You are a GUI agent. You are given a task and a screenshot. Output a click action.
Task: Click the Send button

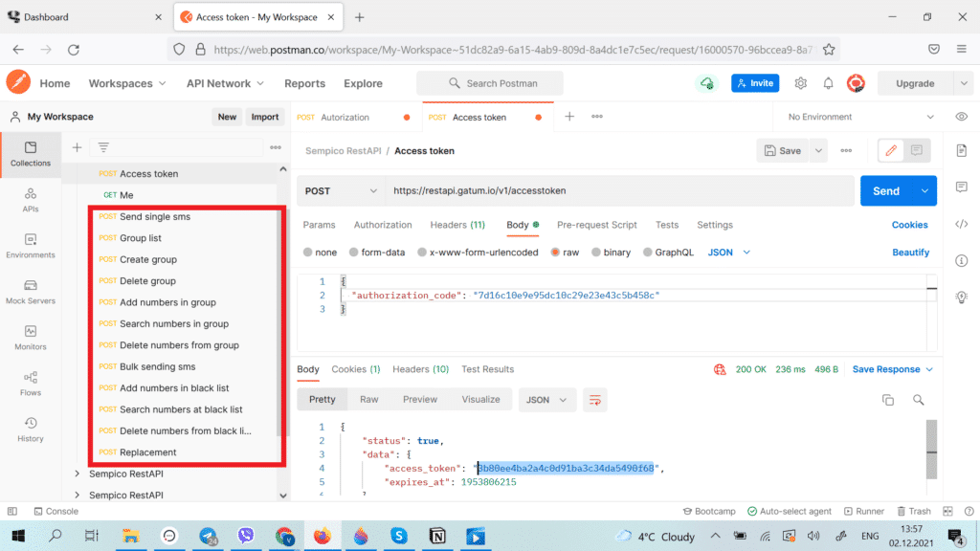886,191
